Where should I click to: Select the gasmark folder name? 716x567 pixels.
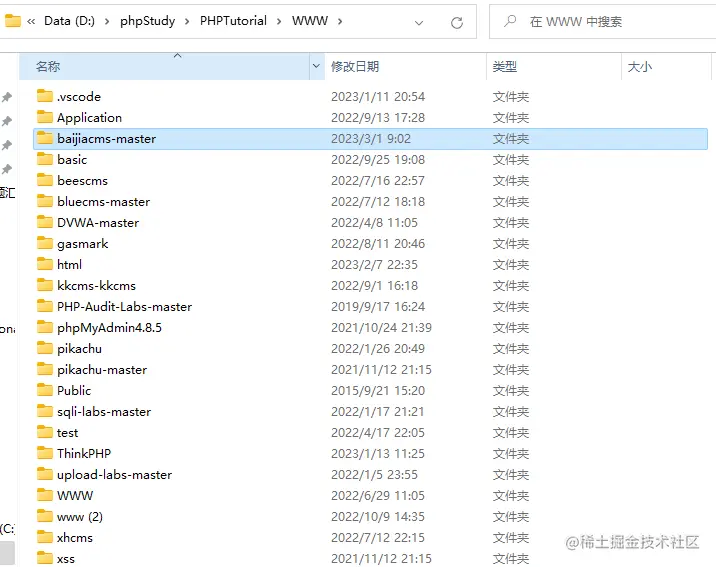[x=83, y=244]
